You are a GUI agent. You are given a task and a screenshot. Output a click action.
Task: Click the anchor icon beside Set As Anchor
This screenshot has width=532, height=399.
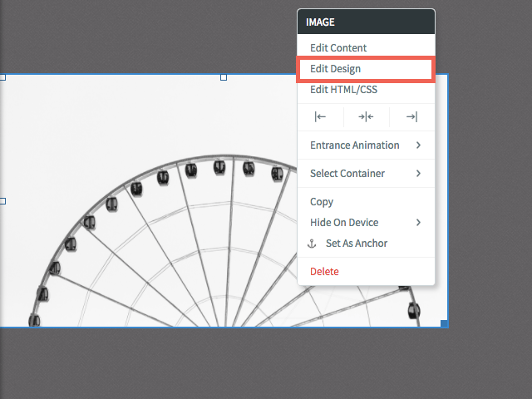312,244
